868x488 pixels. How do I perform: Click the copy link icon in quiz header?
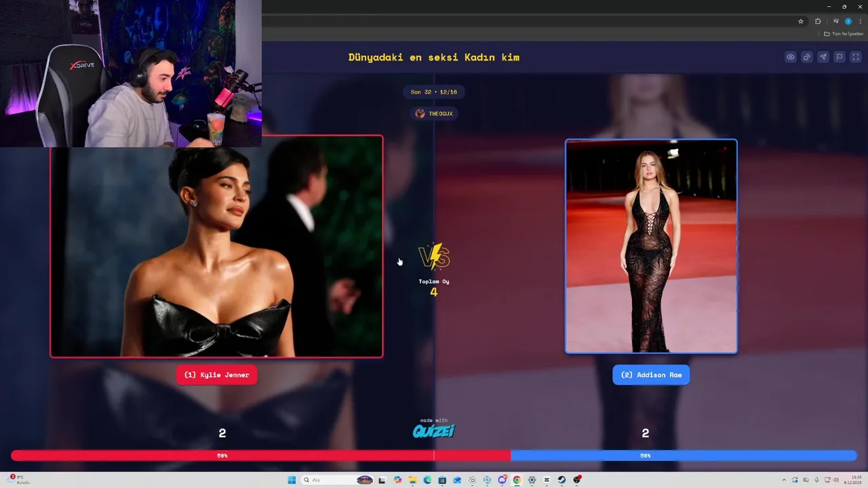point(807,57)
